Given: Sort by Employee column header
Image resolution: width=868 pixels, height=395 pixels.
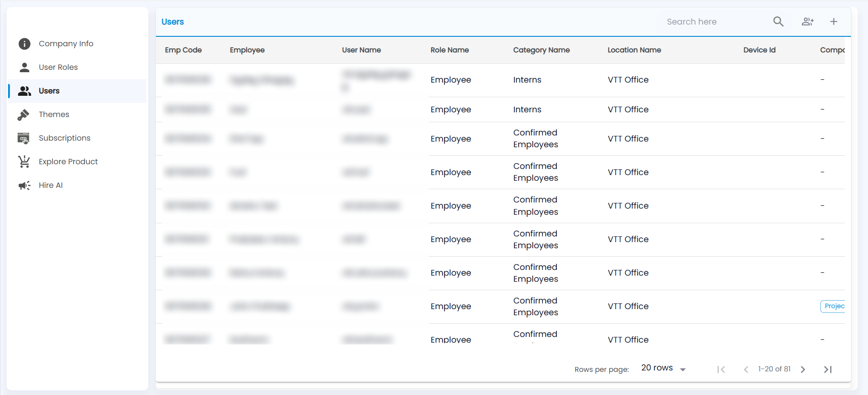Looking at the screenshot, I should 247,50.
